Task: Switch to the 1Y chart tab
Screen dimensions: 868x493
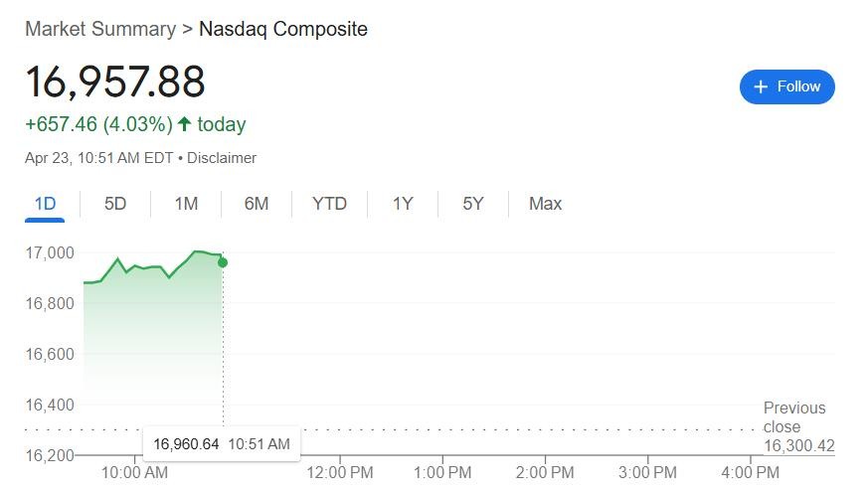Action: (x=403, y=204)
